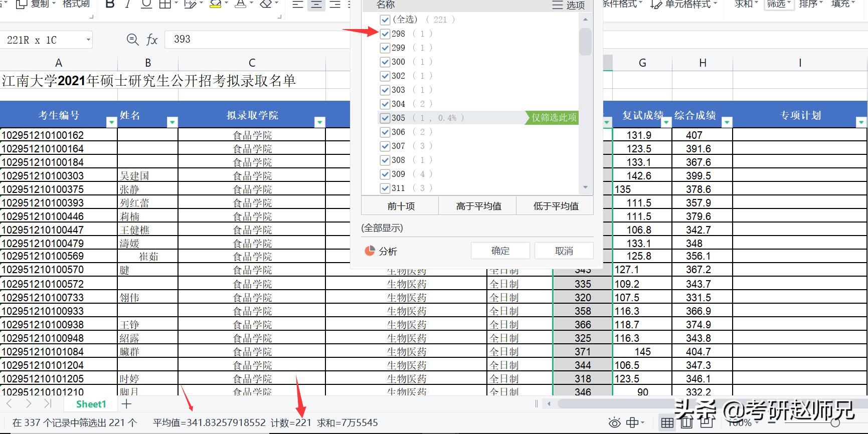Uncheck the 305 filter value
868x434 pixels.
click(385, 118)
